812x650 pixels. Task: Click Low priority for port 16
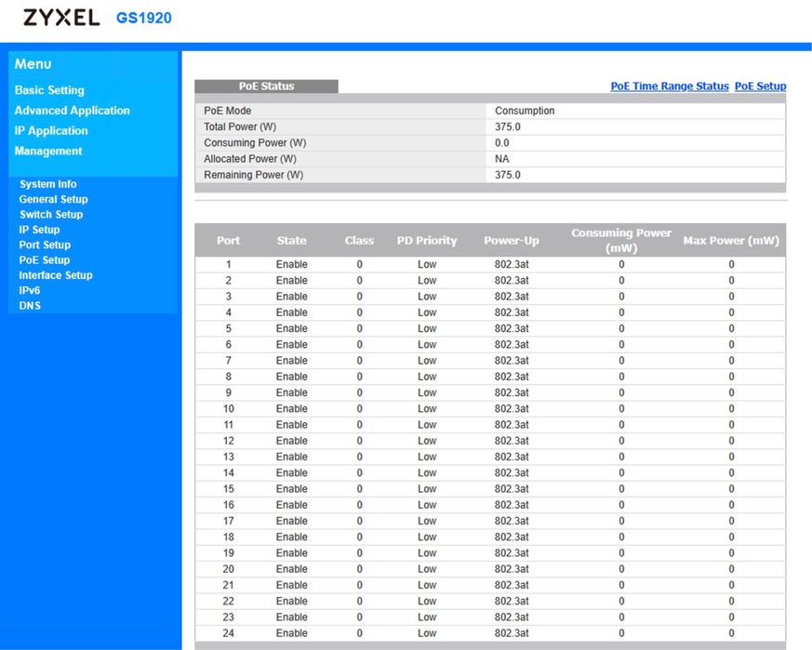pyautogui.click(x=427, y=505)
